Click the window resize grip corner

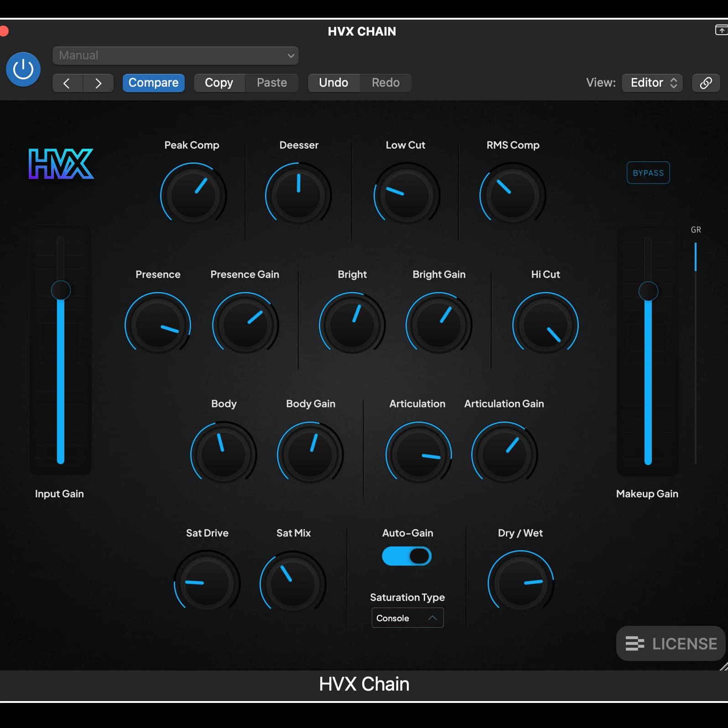click(723, 666)
